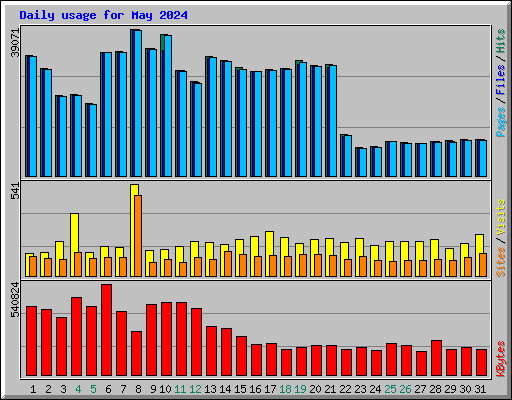Click day 31 on the x-axis
The image size is (512, 400).
[x=480, y=389]
